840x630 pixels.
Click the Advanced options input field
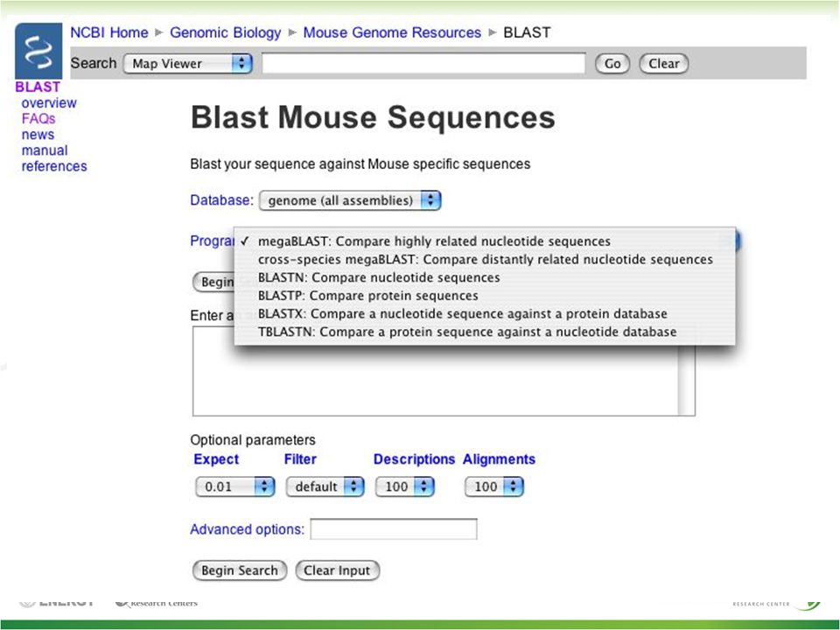pyautogui.click(x=394, y=529)
